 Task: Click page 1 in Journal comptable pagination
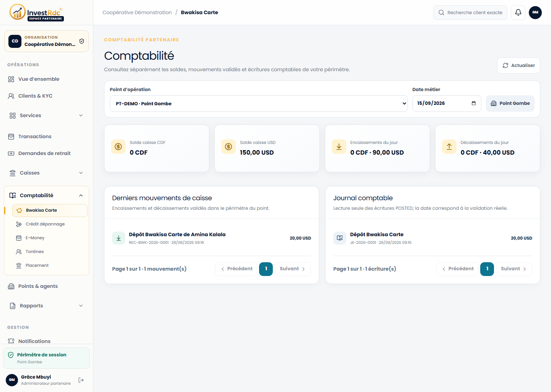487,269
